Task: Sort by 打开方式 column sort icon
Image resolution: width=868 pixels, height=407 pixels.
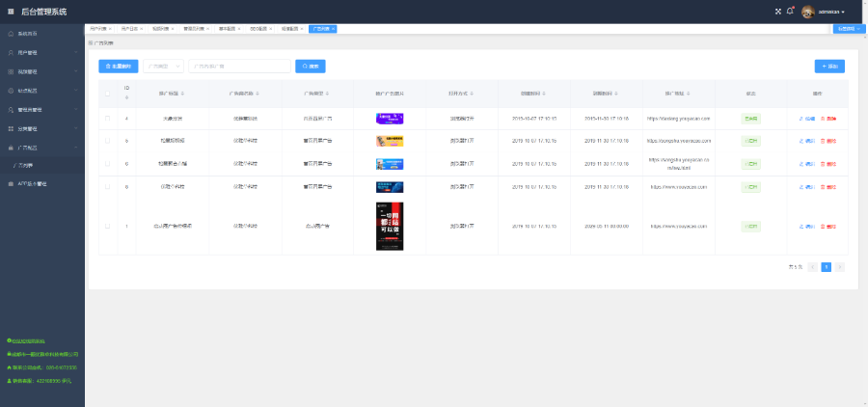Action: (x=472, y=94)
